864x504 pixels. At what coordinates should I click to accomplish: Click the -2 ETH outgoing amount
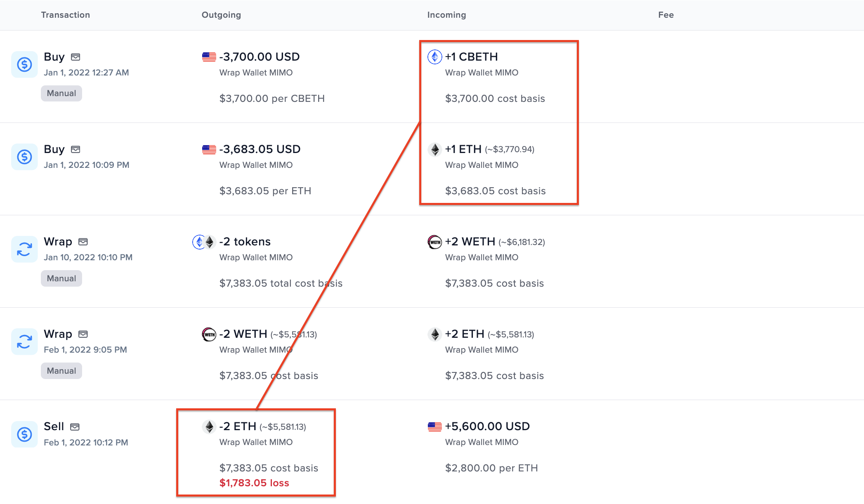pos(238,426)
